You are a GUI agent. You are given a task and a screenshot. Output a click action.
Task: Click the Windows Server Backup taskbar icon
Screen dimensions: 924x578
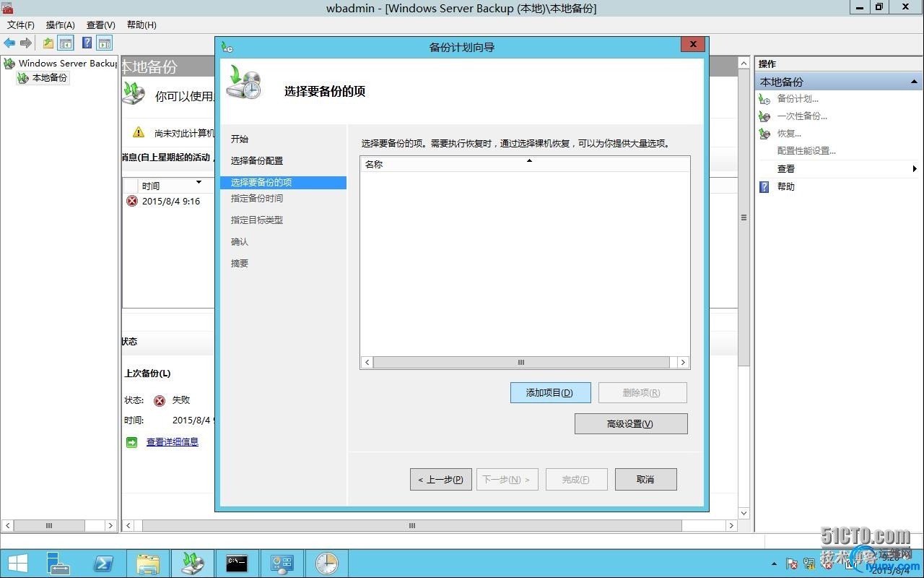pos(193,564)
